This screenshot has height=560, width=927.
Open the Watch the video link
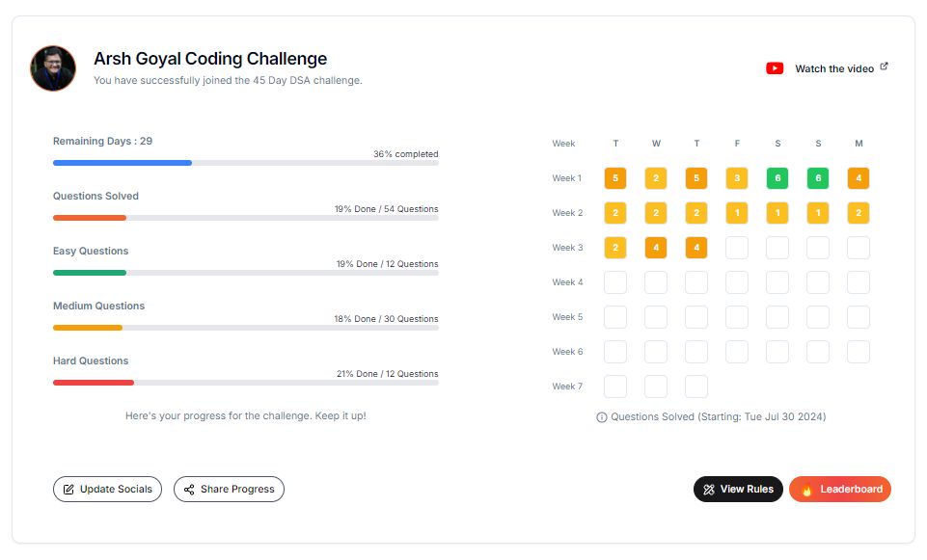coord(834,68)
